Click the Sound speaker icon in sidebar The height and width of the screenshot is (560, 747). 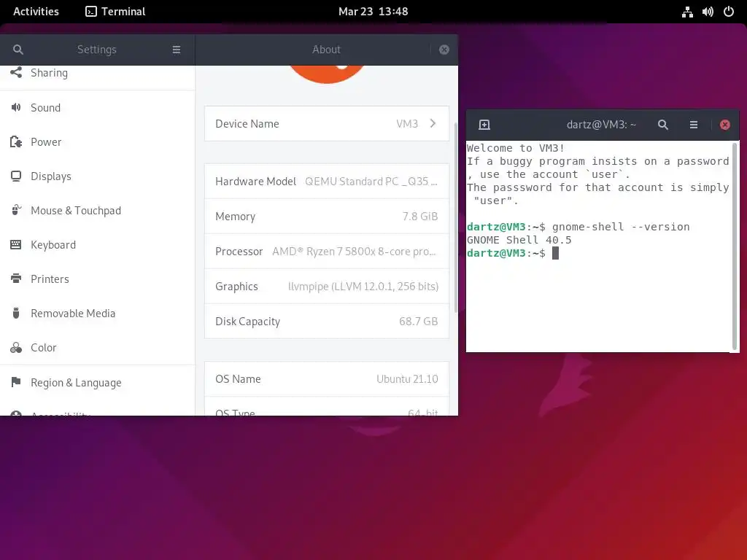16,108
